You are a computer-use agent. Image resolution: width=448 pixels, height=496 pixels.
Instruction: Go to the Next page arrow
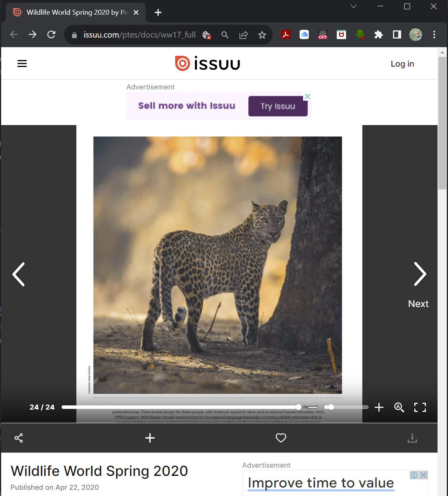tap(420, 274)
